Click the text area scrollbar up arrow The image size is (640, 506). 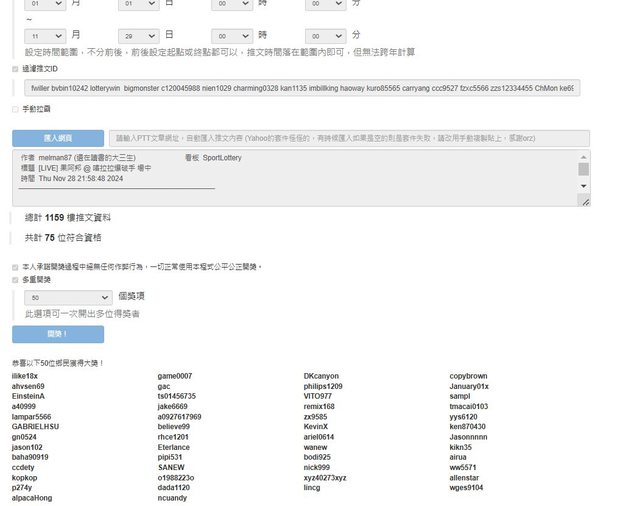click(x=584, y=157)
